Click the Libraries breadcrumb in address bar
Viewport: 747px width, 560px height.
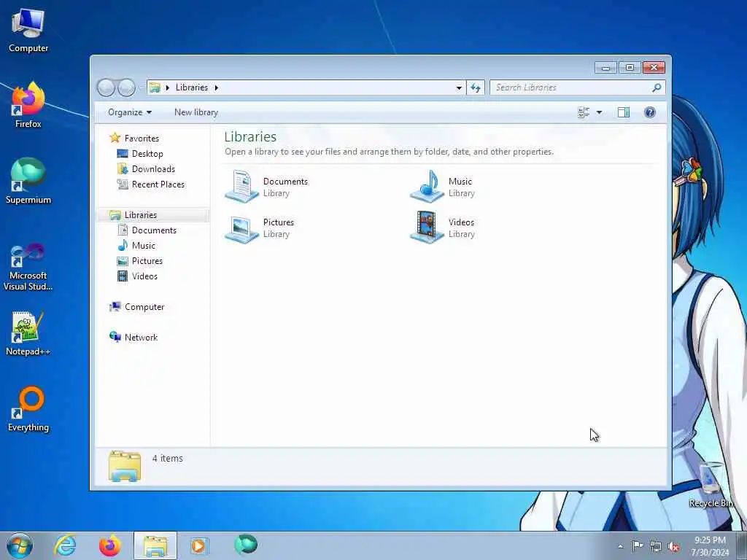pos(192,87)
